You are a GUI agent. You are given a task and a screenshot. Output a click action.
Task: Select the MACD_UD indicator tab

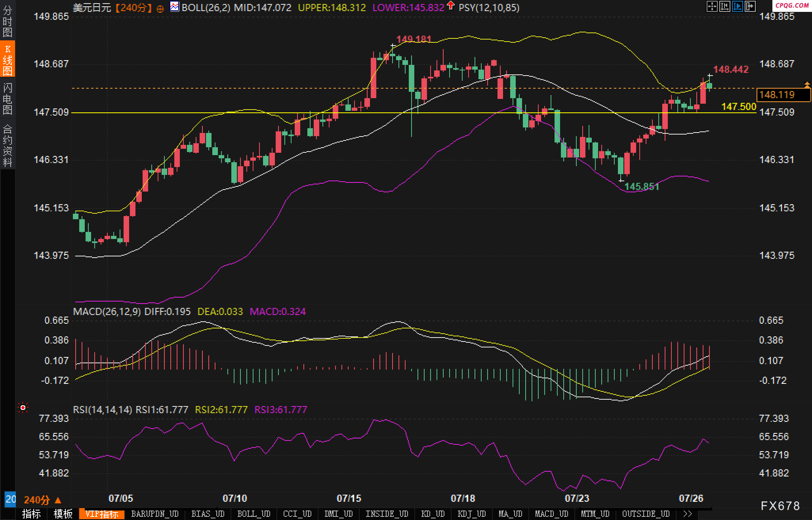[x=551, y=514]
